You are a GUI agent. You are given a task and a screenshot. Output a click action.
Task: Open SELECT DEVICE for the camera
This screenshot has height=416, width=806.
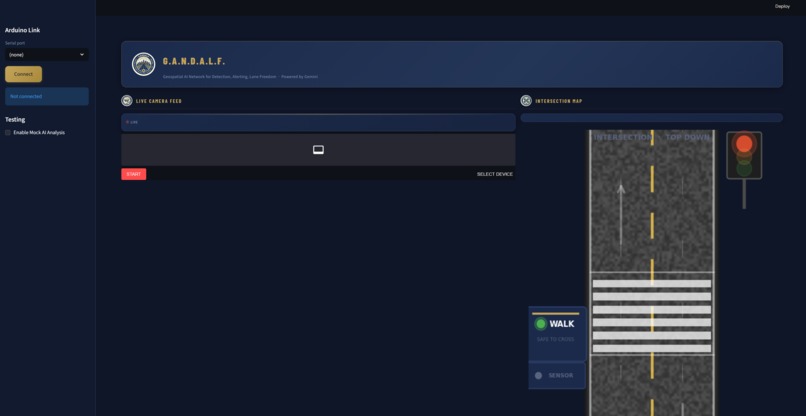click(494, 174)
